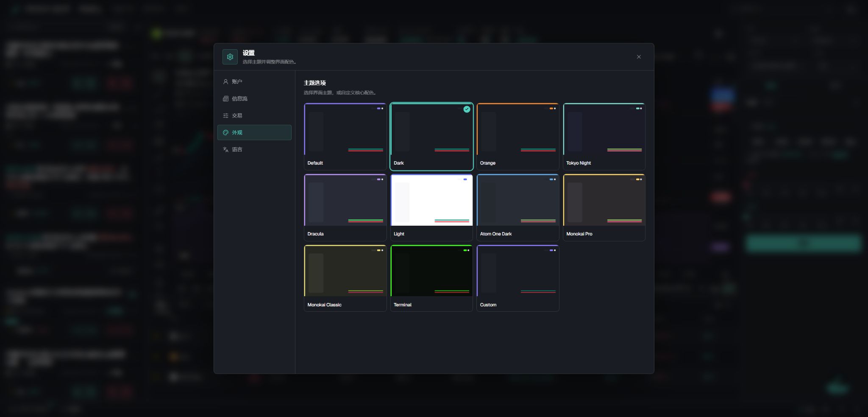Click the translate icon beside 语言

click(x=225, y=149)
